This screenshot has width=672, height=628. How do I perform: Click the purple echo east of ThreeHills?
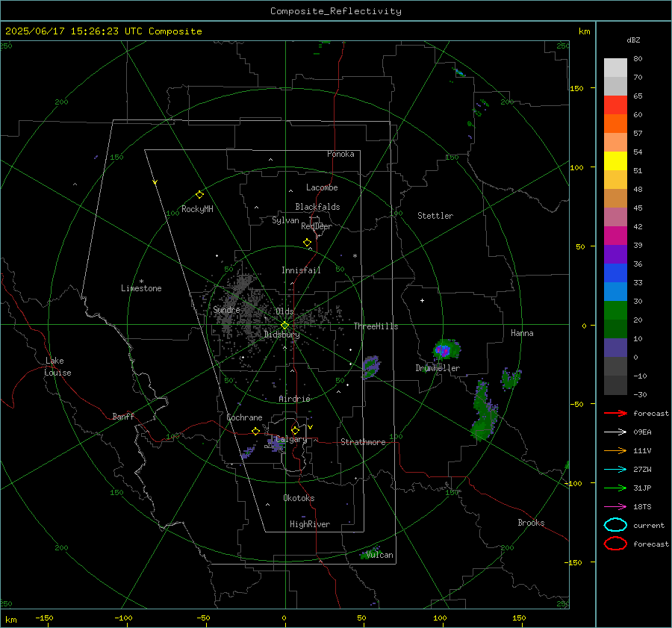371,367
